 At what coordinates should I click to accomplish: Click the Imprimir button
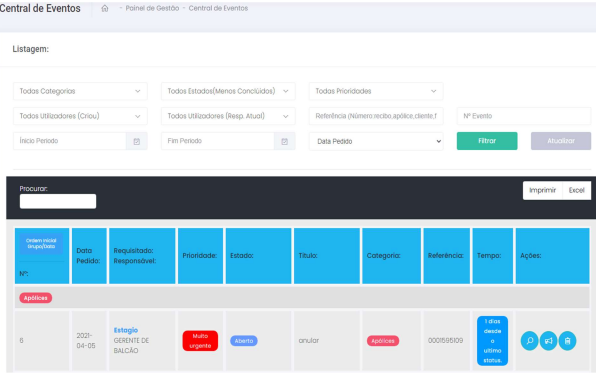pos(542,190)
